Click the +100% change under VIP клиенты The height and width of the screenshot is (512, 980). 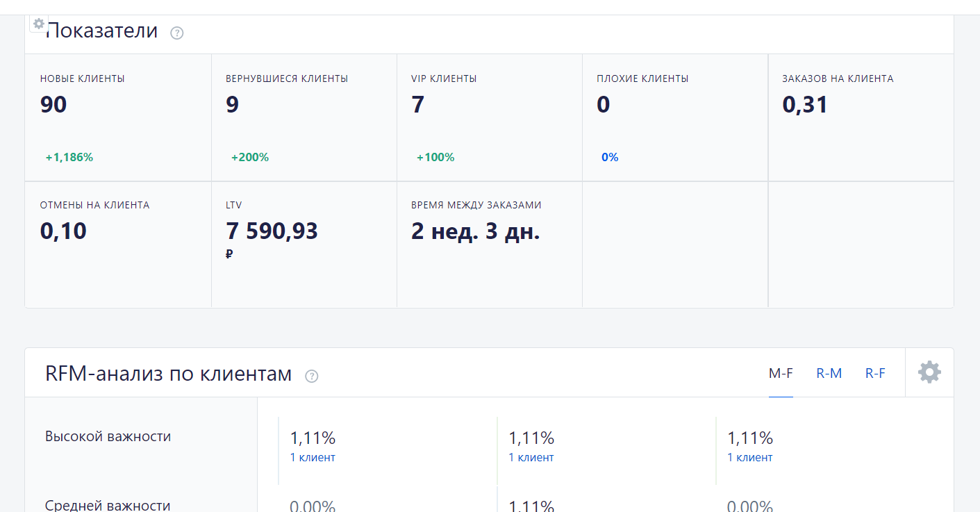[435, 157]
